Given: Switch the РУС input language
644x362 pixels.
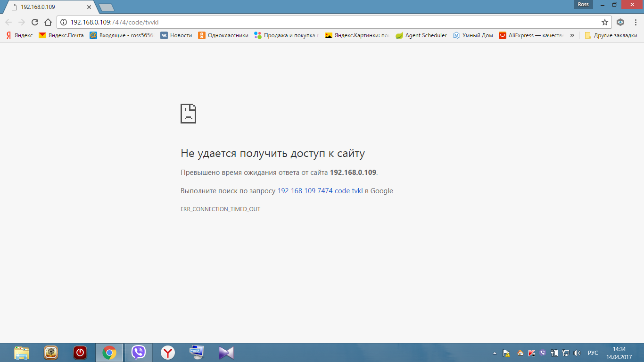Looking at the screenshot, I should pos(593,353).
